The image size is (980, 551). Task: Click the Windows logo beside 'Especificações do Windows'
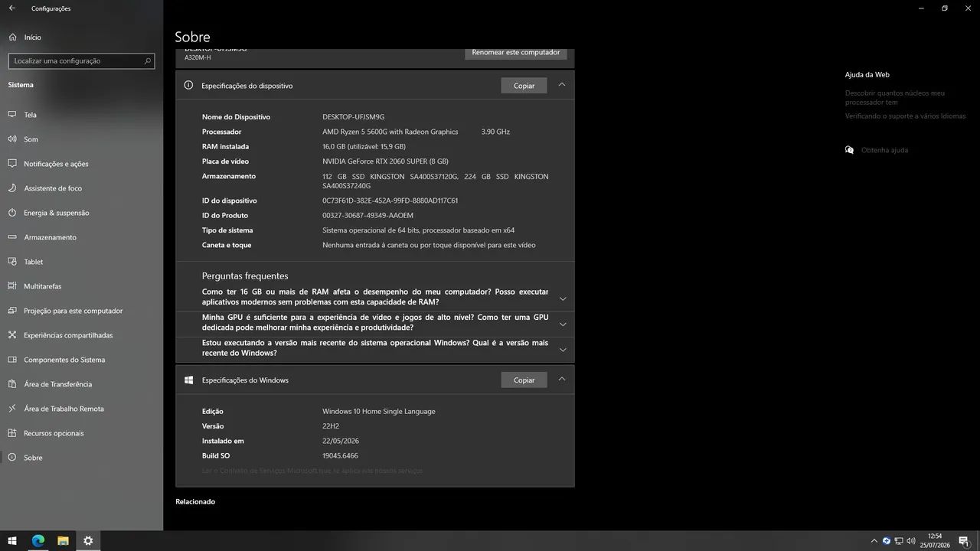click(x=188, y=380)
